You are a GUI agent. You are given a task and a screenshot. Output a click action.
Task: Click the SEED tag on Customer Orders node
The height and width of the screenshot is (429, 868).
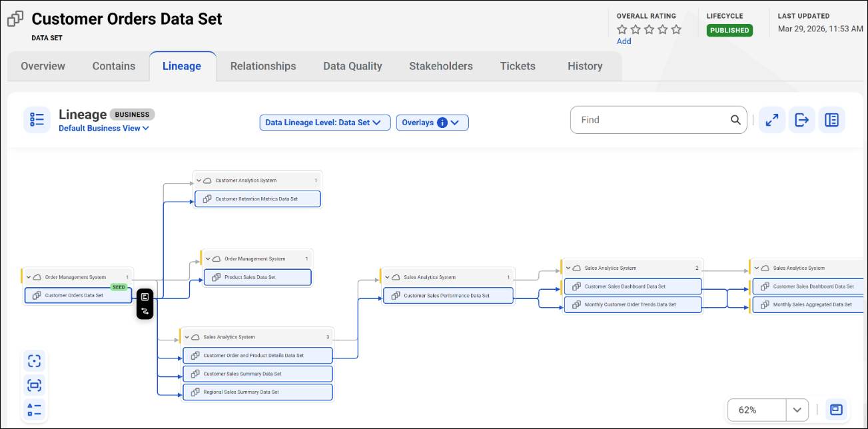119,287
